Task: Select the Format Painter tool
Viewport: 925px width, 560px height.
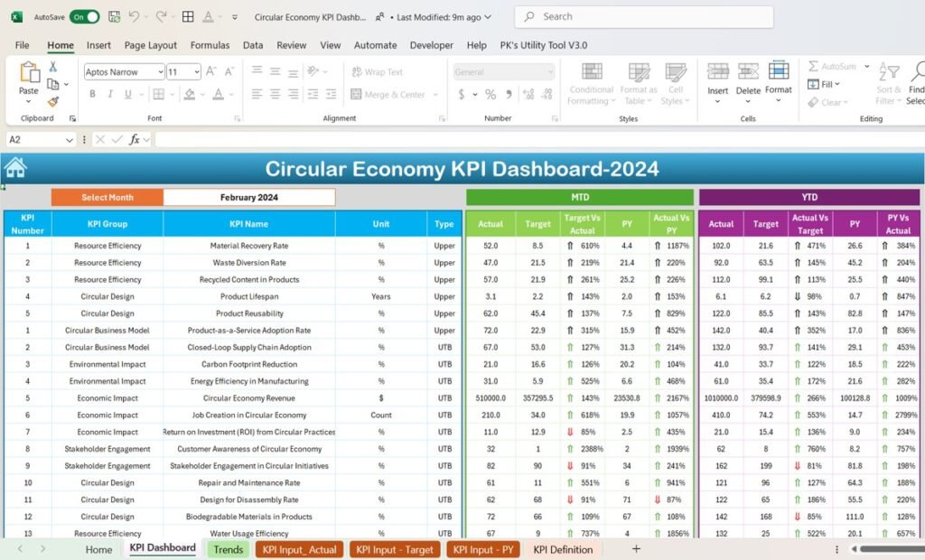Action: point(52,99)
